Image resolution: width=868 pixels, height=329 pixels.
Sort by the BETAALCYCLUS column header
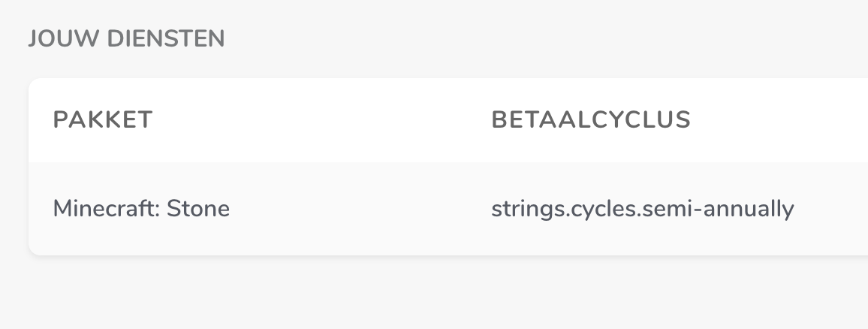[x=591, y=120]
